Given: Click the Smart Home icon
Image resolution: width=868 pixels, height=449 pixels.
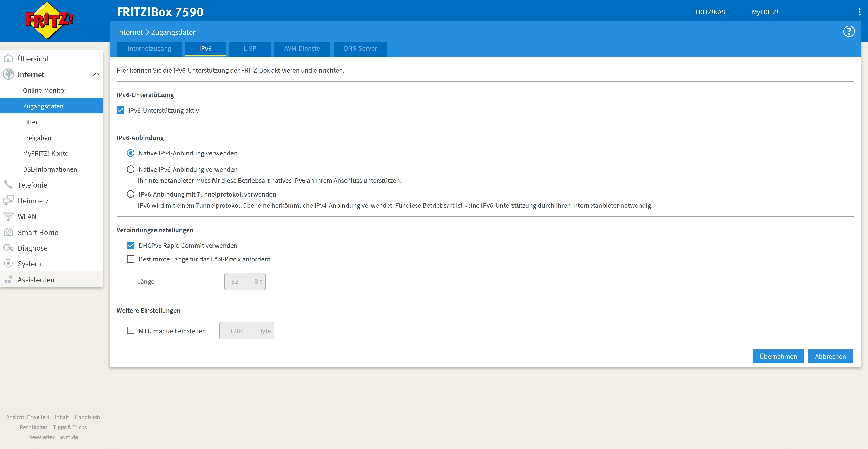Looking at the screenshot, I should pos(8,232).
